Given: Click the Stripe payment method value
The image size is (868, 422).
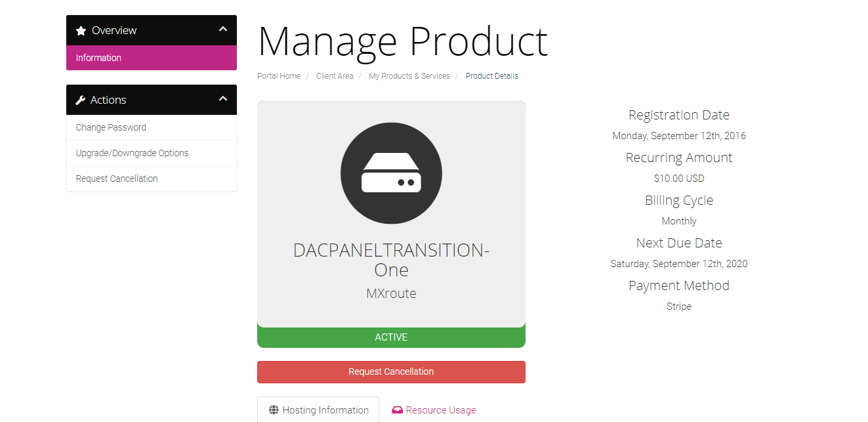Looking at the screenshot, I should [679, 306].
